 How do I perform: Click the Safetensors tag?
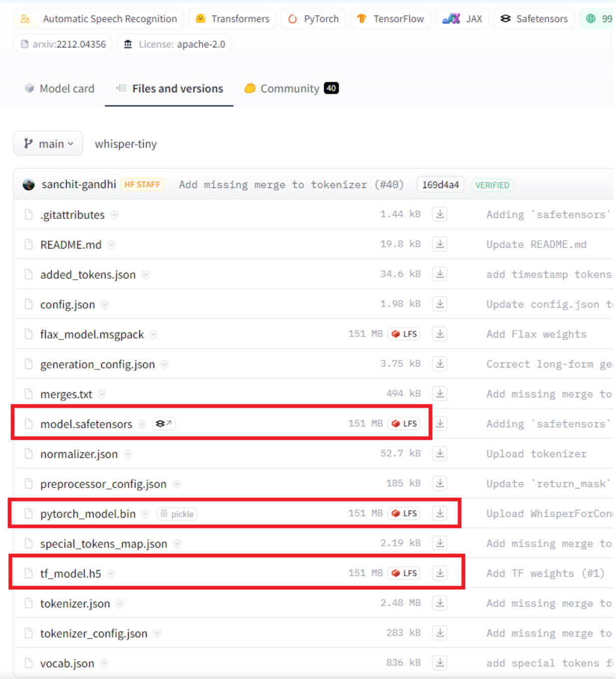pos(534,19)
